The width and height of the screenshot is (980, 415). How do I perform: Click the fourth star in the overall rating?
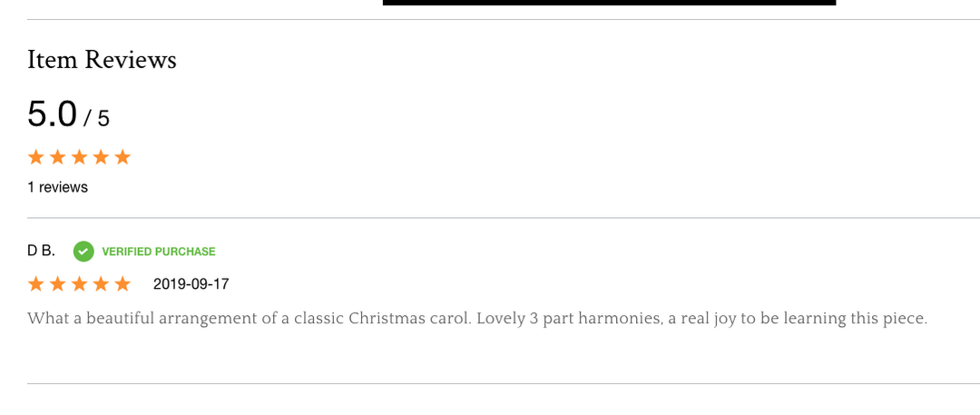(101, 157)
